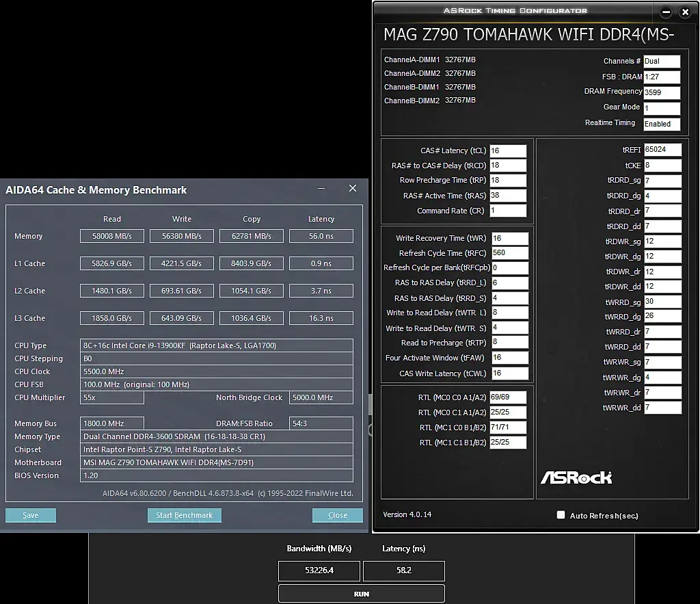Click the Memory Bus 1800.0 MHz field

click(112, 423)
